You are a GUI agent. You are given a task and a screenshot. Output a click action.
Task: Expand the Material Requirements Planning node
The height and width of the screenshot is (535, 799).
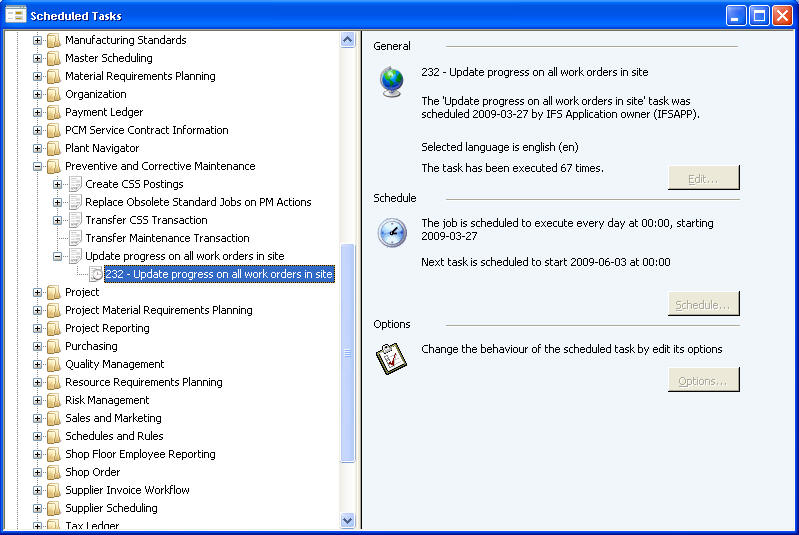37,76
